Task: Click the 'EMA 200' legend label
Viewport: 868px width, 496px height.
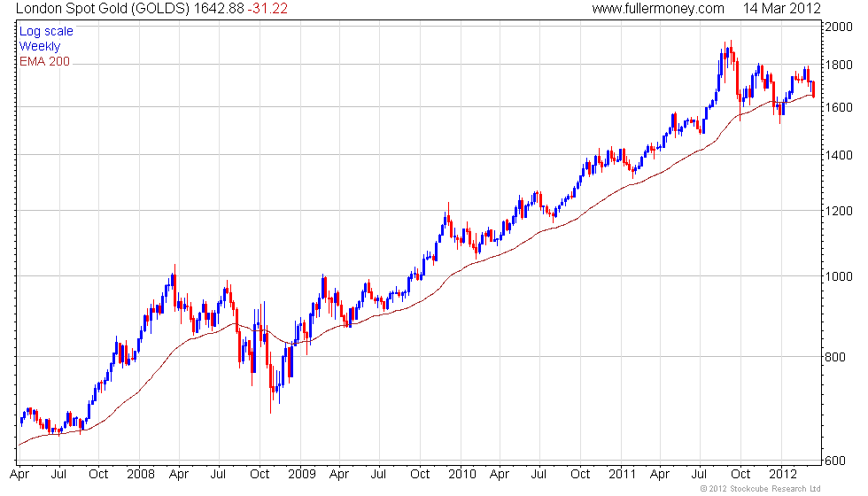Action: pos(44,61)
